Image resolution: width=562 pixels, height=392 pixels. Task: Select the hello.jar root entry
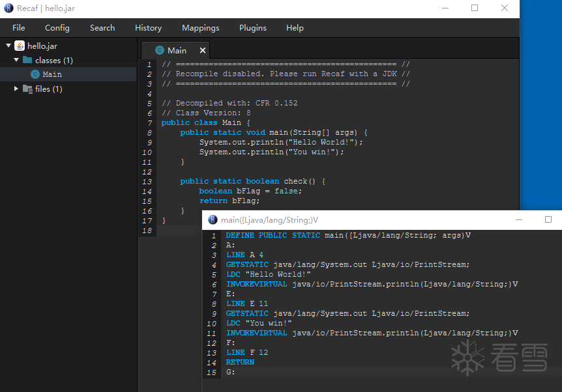click(x=42, y=46)
